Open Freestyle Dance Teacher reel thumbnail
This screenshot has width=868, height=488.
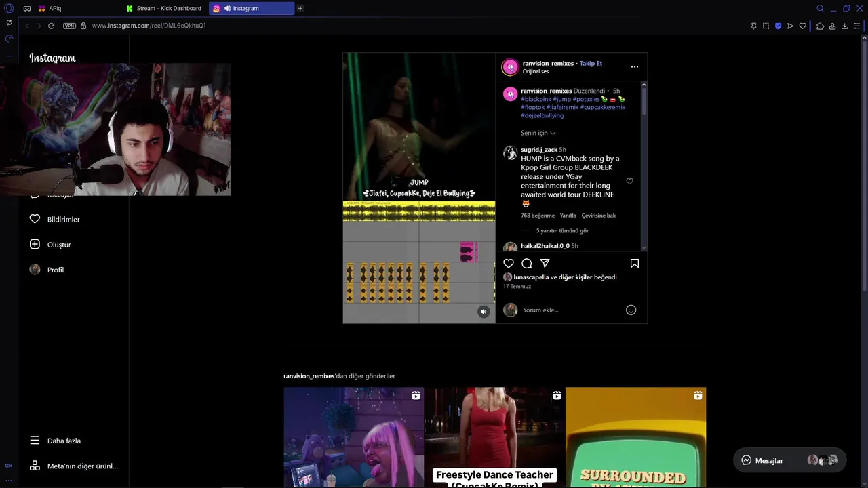(494, 437)
